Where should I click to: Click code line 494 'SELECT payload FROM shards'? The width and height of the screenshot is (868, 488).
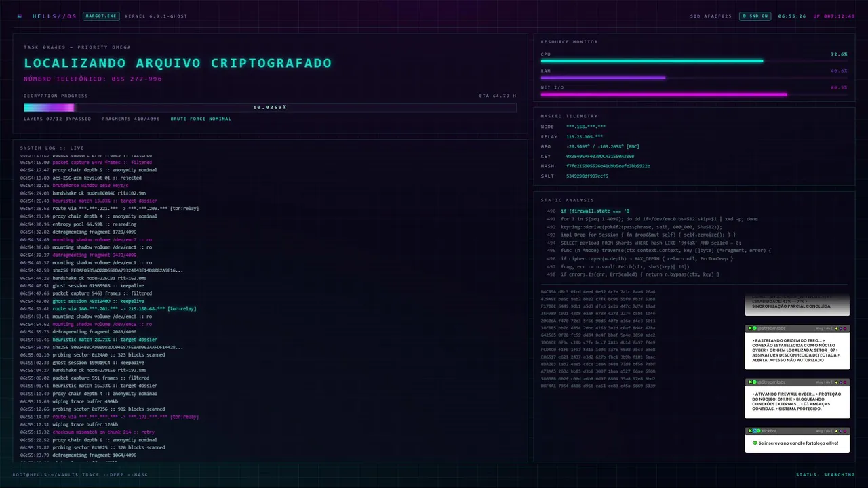(x=650, y=243)
